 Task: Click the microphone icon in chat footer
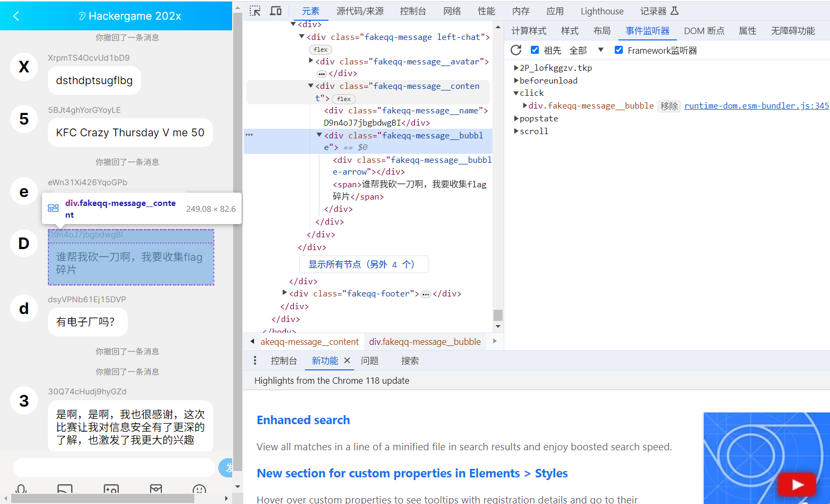(21, 490)
